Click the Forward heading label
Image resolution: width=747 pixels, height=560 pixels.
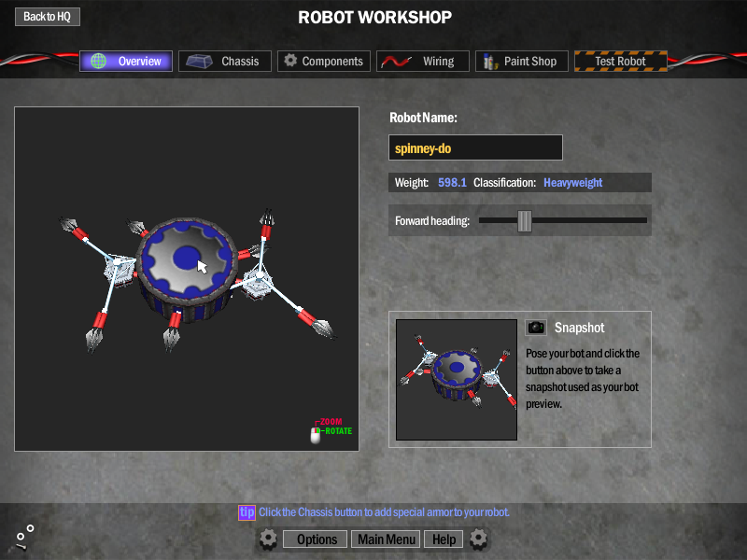432,221
